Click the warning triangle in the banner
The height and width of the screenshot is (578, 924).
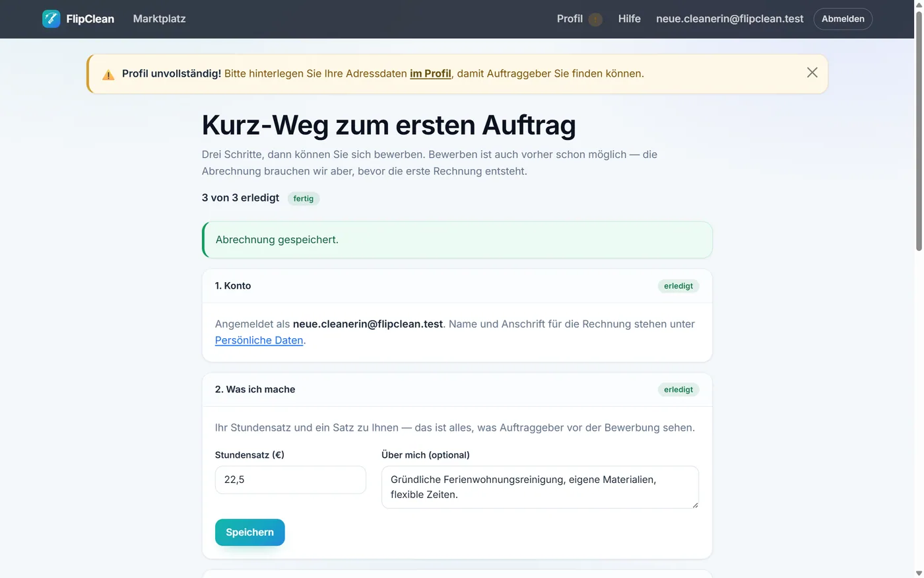coord(108,75)
